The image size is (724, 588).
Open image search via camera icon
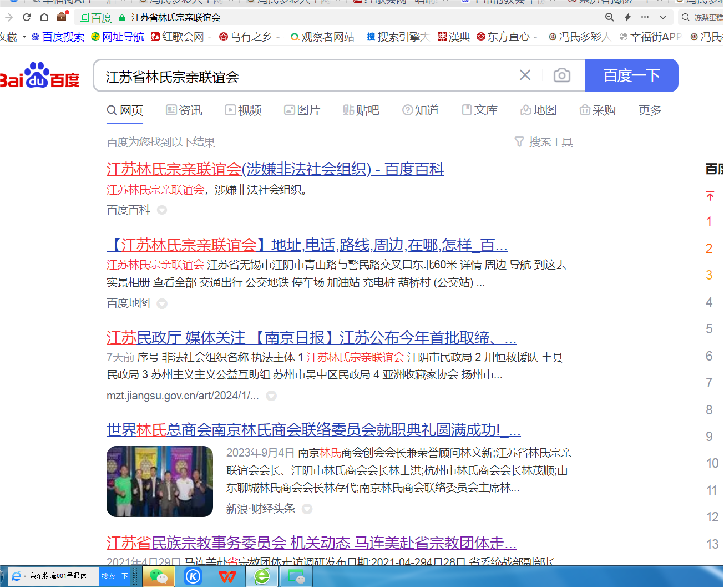pos(562,75)
